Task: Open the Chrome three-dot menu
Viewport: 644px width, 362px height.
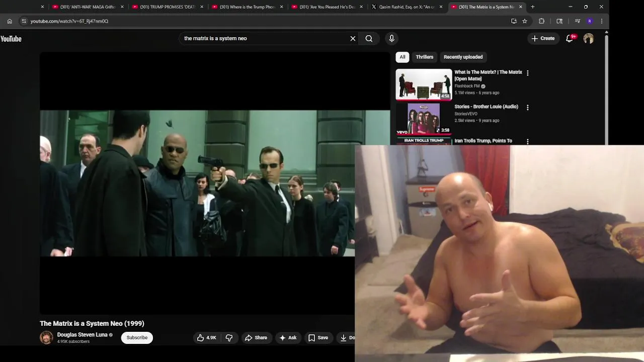Action: 602,21
